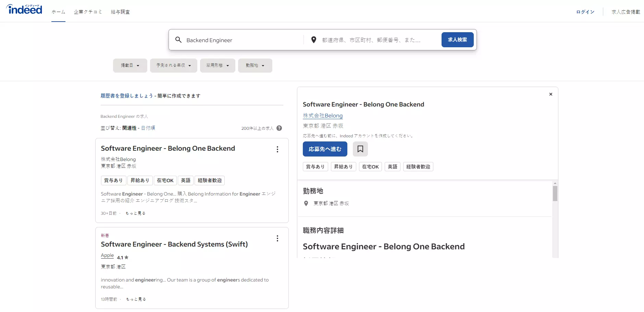Open the 給与調査 tab
644x312 pixels.
click(120, 12)
